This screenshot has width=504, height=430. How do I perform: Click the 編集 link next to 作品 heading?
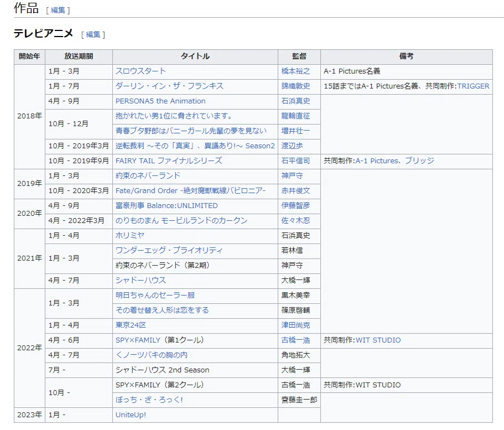[58, 11]
